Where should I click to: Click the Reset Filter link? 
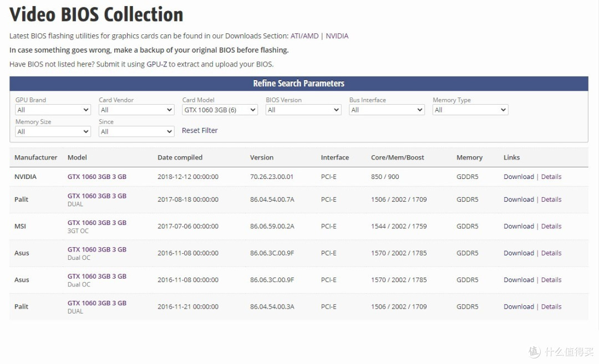[200, 131]
